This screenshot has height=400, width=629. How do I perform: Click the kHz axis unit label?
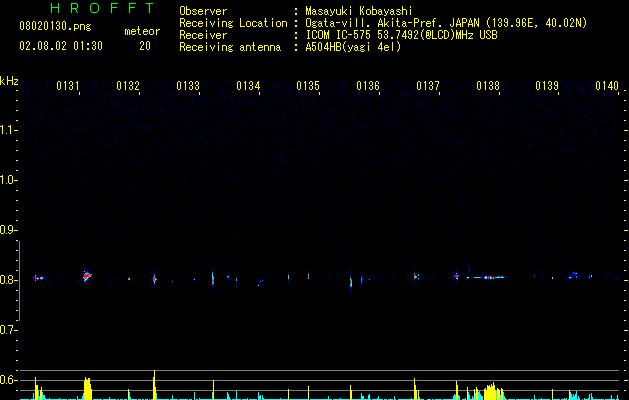click(x=9, y=81)
